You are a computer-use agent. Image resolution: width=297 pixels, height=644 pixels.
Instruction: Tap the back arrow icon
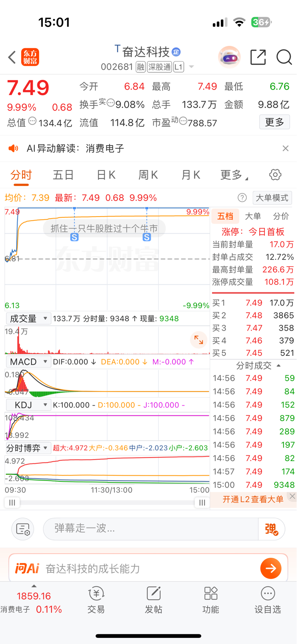click(x=12, y=57)
